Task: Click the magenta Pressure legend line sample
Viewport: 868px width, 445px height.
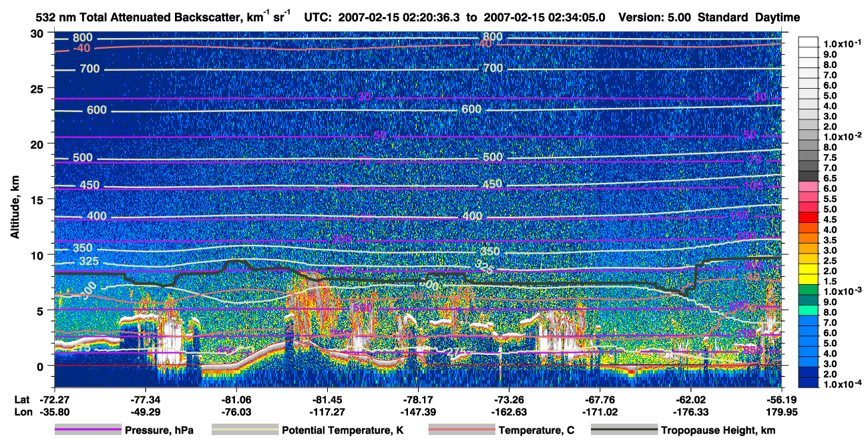Action: [x=88, y=430]
